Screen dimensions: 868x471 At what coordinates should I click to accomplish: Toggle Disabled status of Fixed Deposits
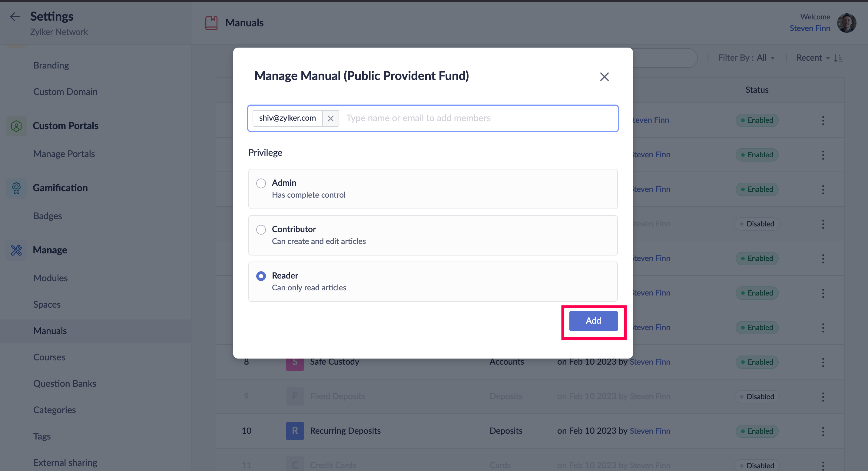757,397
